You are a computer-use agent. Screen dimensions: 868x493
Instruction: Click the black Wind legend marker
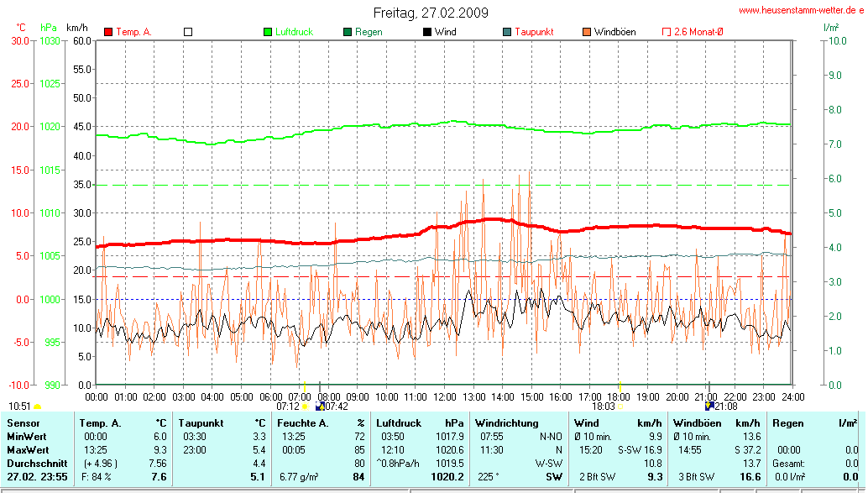[427, 32]
